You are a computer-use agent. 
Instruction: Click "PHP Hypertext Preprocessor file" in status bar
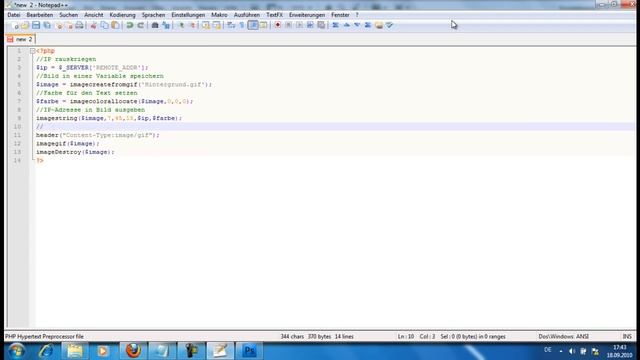click(x=44, y=337)
